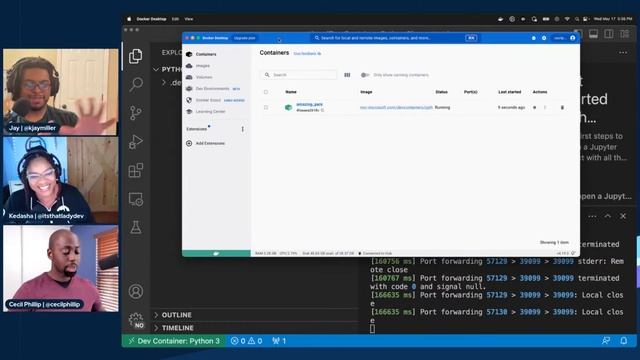Open the Manage gear in VS Code activity bar
The image size is (640, 360).
tap(136, 319)
